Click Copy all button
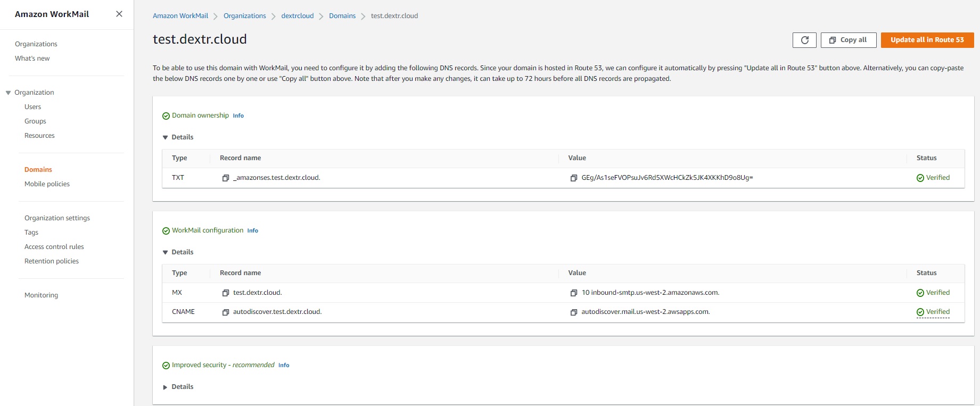This screenshot has width=980, height=406. 849,40
